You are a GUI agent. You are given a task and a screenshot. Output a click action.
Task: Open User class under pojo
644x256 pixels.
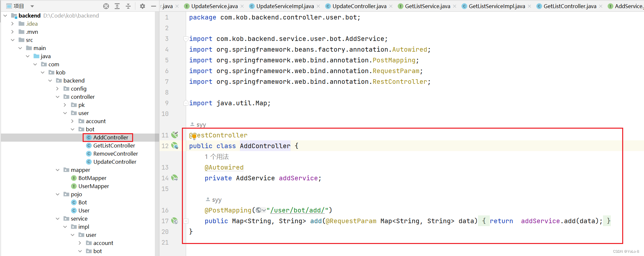pos(84,211)
